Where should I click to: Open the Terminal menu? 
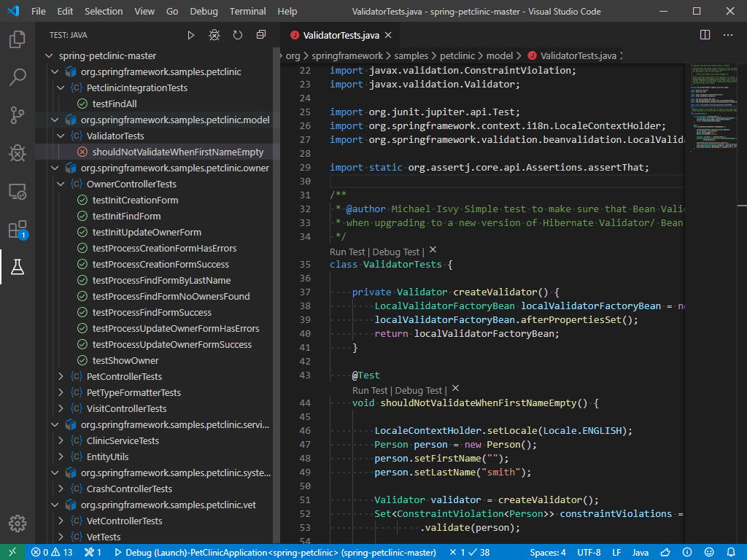pyautogui.click(x=247, y=12)
